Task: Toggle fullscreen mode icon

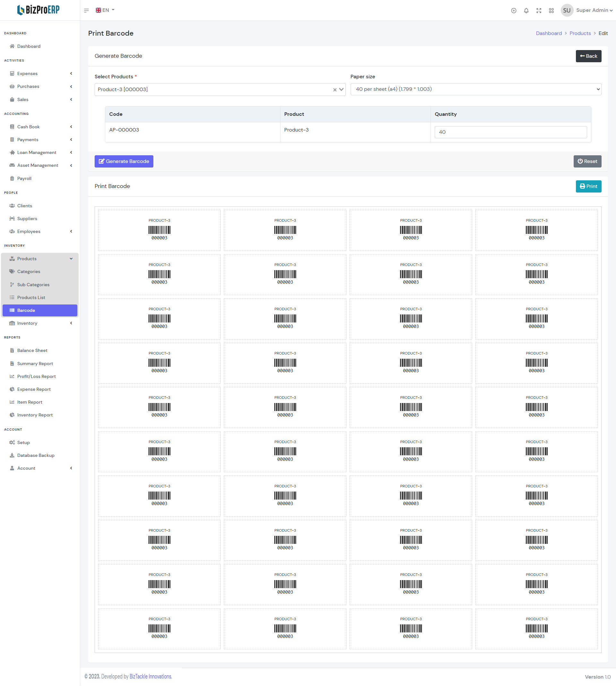Action: click(x=538, y=11)
